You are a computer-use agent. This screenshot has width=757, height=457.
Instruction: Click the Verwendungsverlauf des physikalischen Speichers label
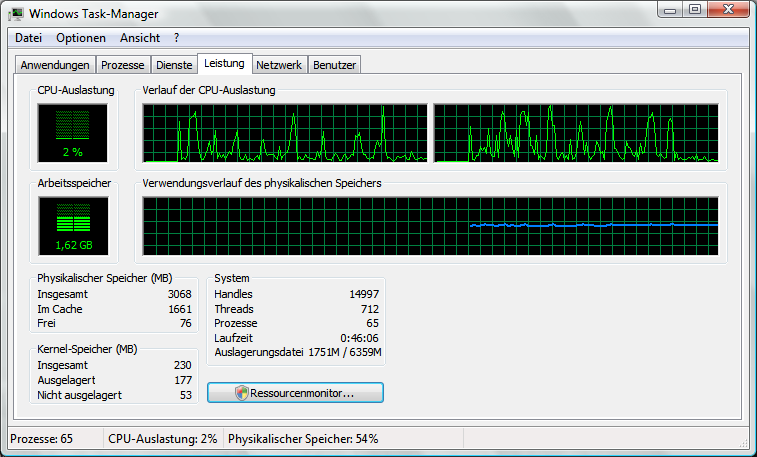262,183
